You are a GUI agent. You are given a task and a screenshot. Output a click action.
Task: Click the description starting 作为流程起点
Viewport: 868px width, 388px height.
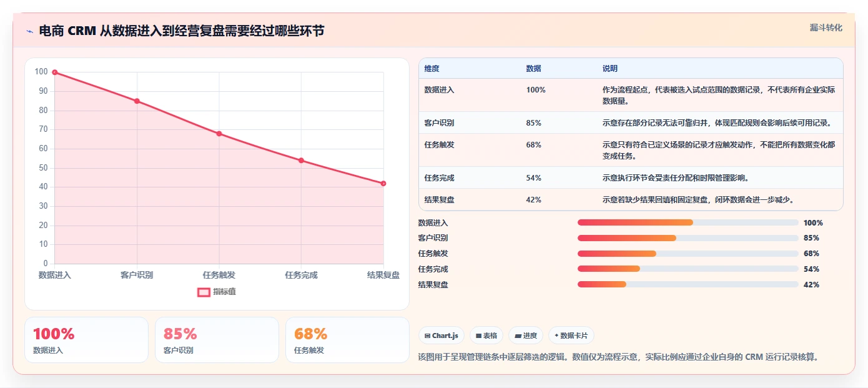pos(719,96)
